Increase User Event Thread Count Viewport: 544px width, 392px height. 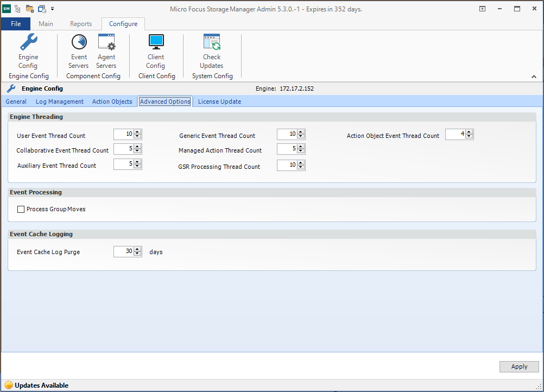pos(137,132)
